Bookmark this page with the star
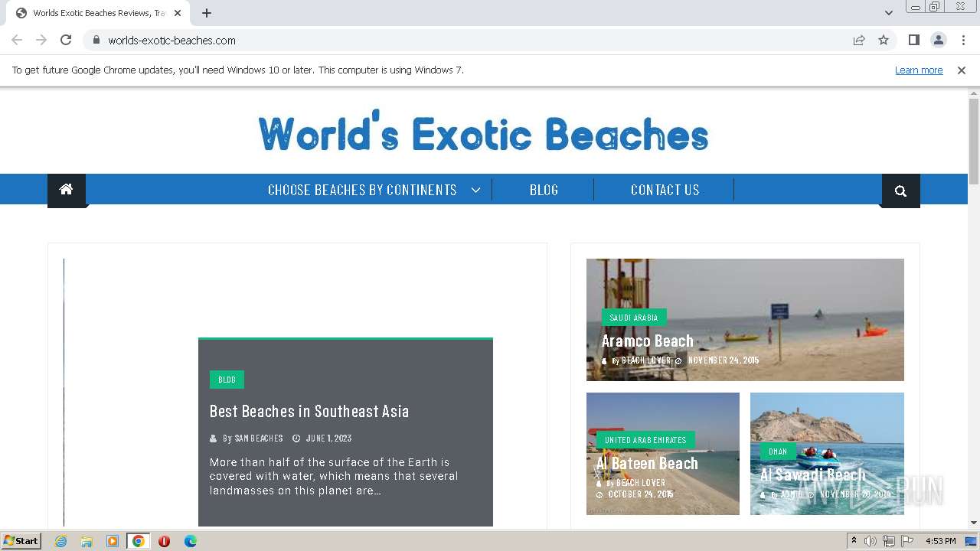Image resolution: width=980 pixels, height=551 pixels. coord(884,40)
